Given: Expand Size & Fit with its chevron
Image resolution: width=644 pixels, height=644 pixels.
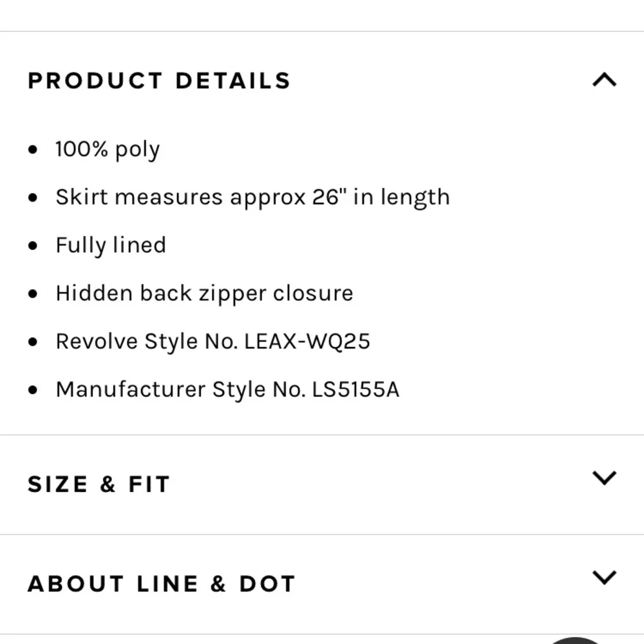Looking at the screenshot, I should 604,478.
